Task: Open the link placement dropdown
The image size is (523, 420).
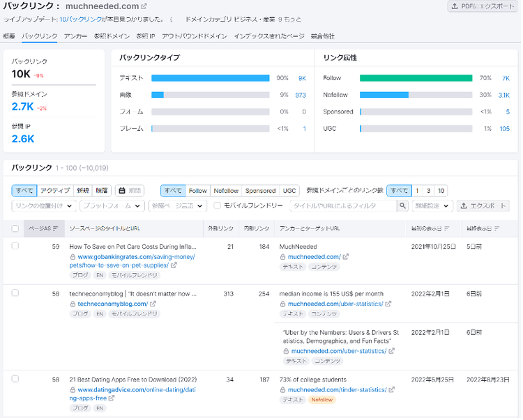Action: pos(44,206)
